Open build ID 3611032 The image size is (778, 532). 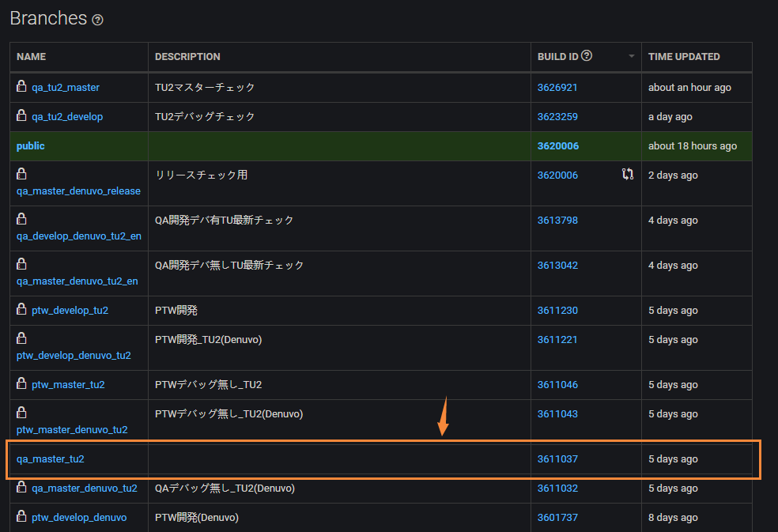click(557, 489)
